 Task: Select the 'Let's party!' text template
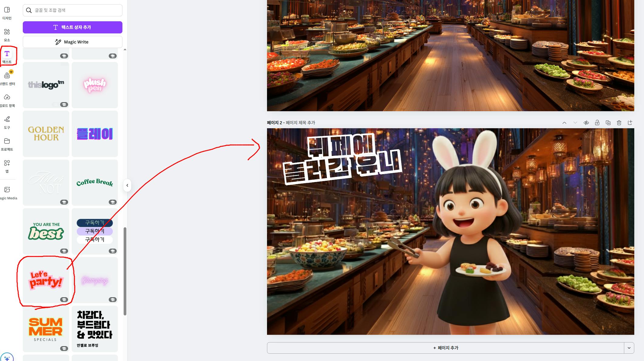pos(46,280)
